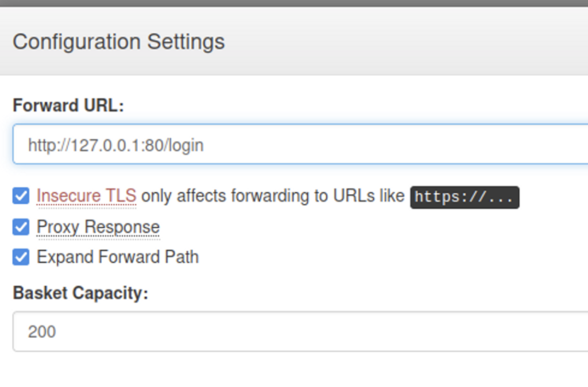The image size is (588, 387).
Task: Click the 200 value in Basket Capacity
Action: 42,332
